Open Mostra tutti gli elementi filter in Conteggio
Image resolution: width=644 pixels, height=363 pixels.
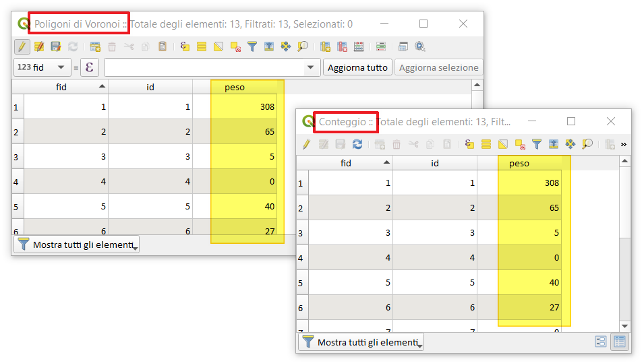tap(360, 342)
